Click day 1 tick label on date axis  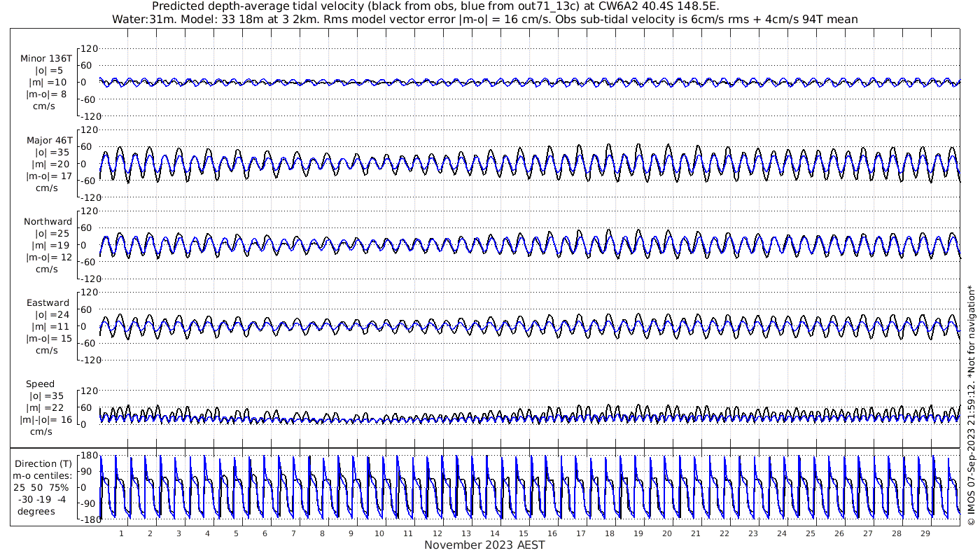click(x=121, y=533)
